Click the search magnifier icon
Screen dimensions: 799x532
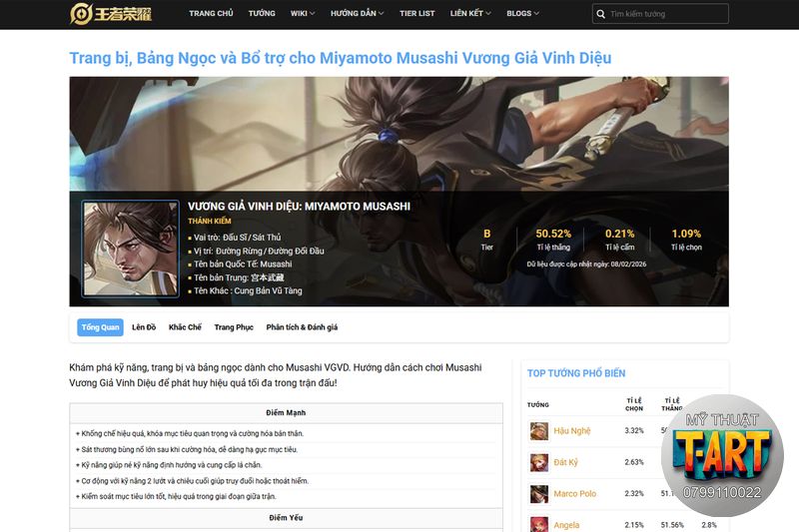pos(601,14)
